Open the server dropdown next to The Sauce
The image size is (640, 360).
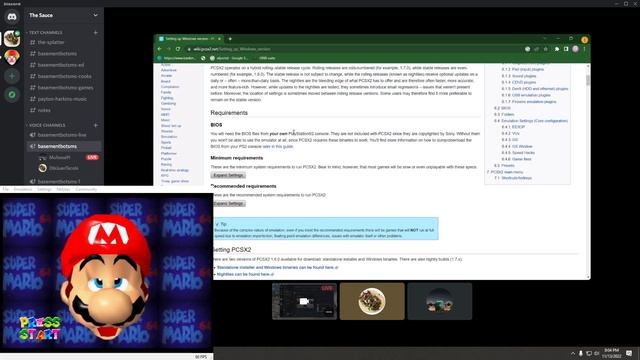pos(95,16)
